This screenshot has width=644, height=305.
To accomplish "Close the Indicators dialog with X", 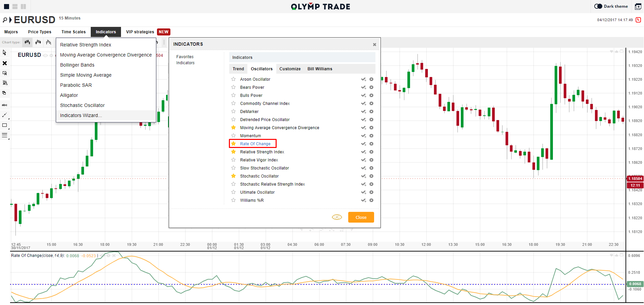I will (x=374, y=44).
